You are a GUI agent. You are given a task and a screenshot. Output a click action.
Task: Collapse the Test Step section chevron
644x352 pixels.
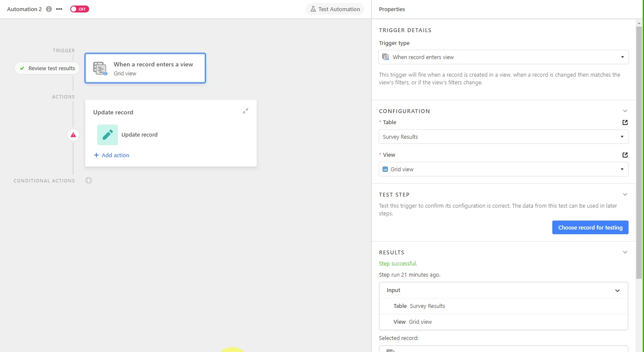click(x=625, y=194)
